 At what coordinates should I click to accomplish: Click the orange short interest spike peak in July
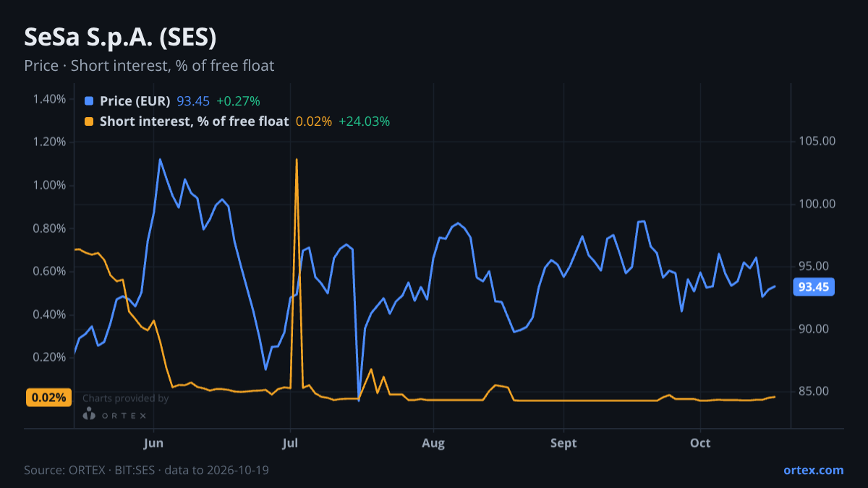[297, 160]
